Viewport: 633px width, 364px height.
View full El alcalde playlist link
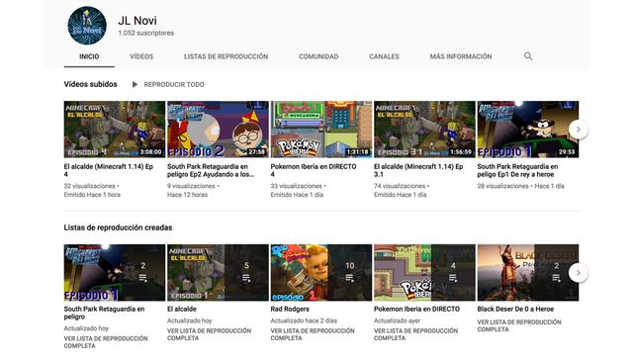pyautogui.click(x=209, y=334)
